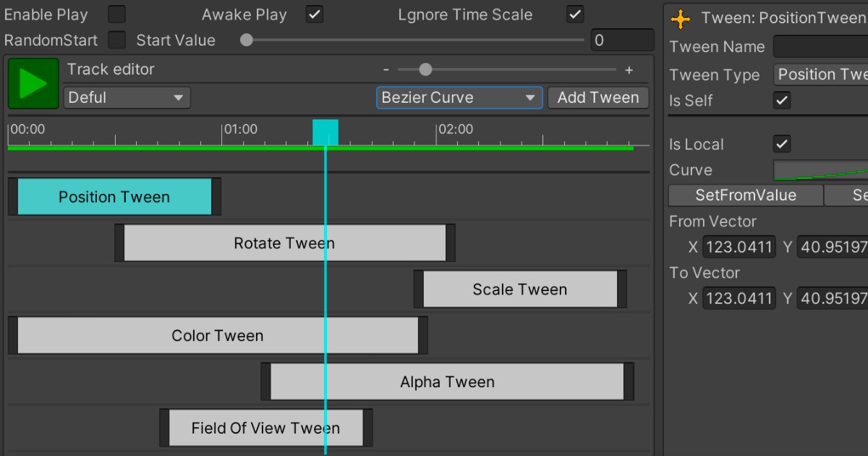Click the cyan playhead marker on the timeline

(x=325, y=131)
